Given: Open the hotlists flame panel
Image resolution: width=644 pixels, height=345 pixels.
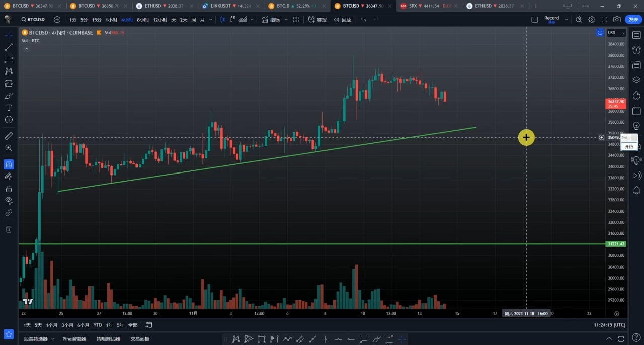Looking at the screenshot, I should pos(636,95).
